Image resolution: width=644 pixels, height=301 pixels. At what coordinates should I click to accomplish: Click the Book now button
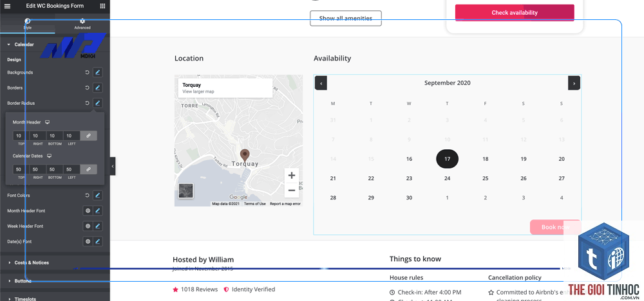(x=555, y=227)
